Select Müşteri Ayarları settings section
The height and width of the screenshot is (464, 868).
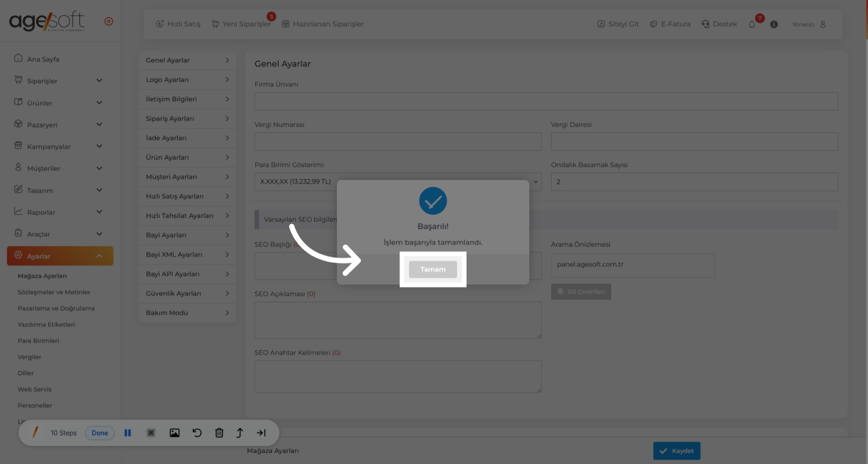pos(187,177)
